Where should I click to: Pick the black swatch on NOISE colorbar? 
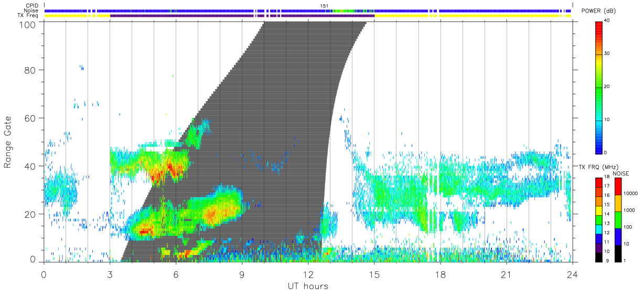(x=617, y=254)
